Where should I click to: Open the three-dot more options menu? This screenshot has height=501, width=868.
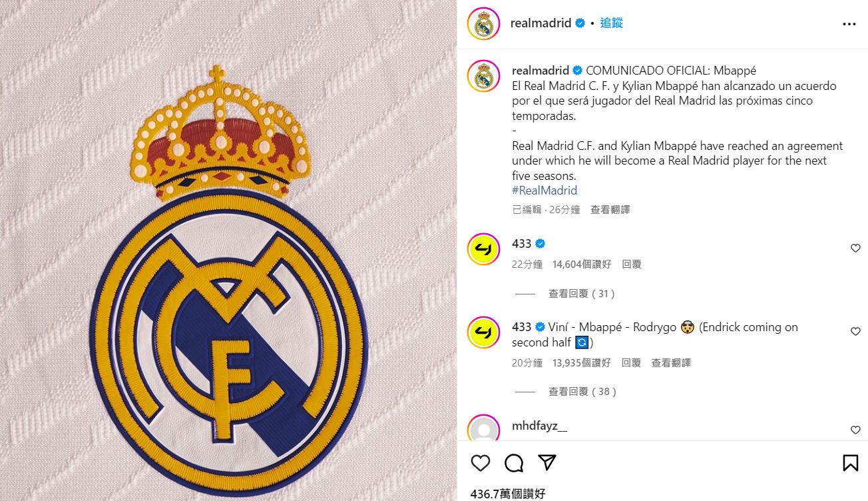click(x=849, y=24)
